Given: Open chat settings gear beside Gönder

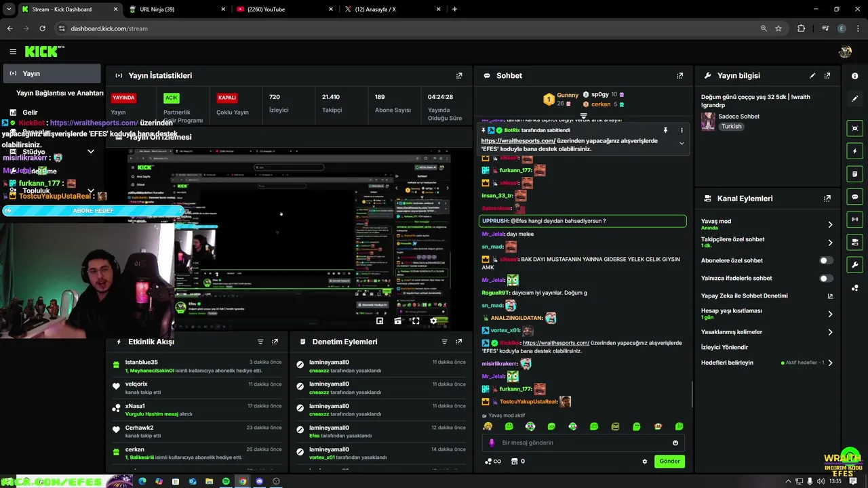Looking at the screenshot, I should (x=645, y=462).
